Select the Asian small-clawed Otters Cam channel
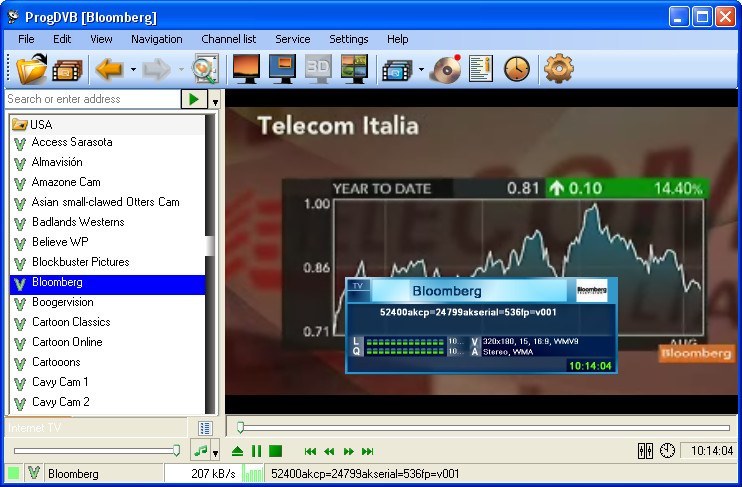The height and width of the screenshot is (487, 742). coord(107,202)
